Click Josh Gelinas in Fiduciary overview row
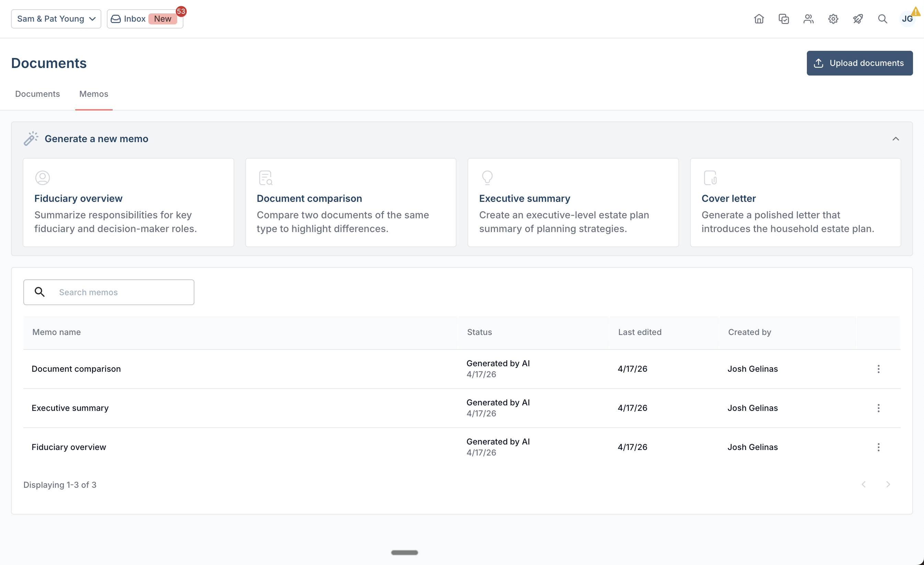This screenshot has height=565, width=924. tap(753, 447)
